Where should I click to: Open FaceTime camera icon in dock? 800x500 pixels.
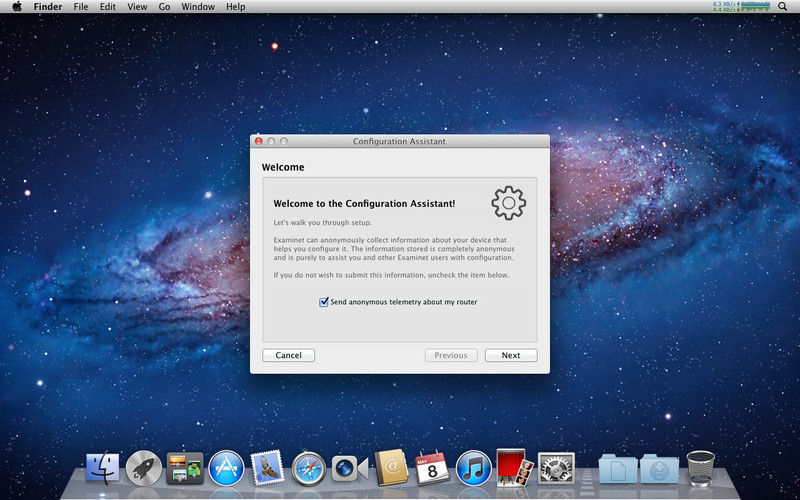click(350, 467)
